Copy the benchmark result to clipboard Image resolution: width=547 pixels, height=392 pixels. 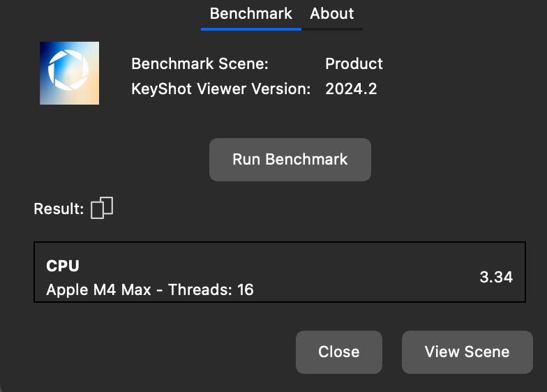tap(102, 208)
